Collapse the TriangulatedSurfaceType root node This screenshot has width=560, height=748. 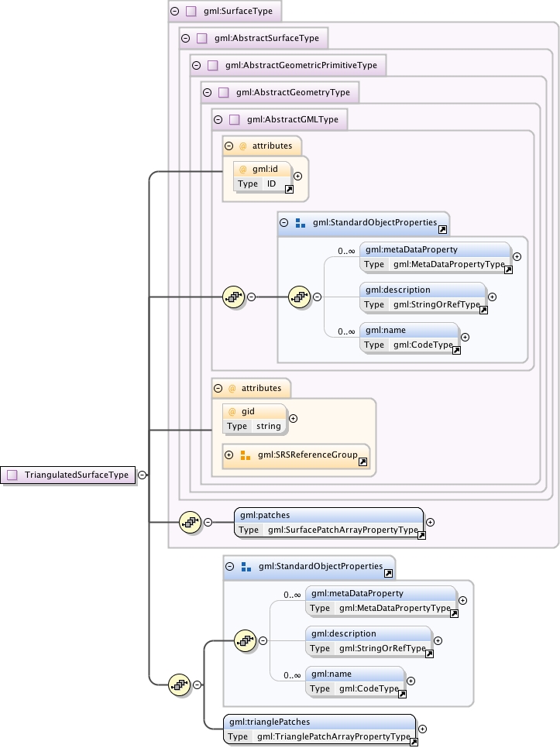143,475
